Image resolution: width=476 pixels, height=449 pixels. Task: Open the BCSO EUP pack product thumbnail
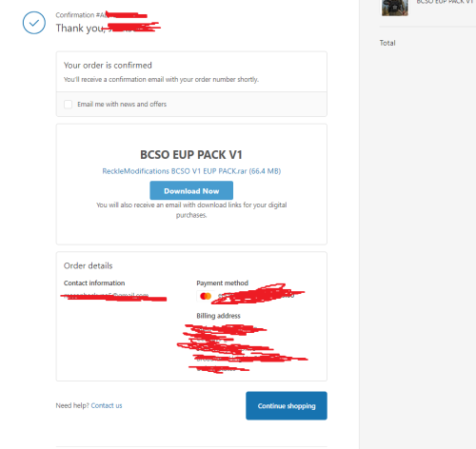[x=395, y=7]
